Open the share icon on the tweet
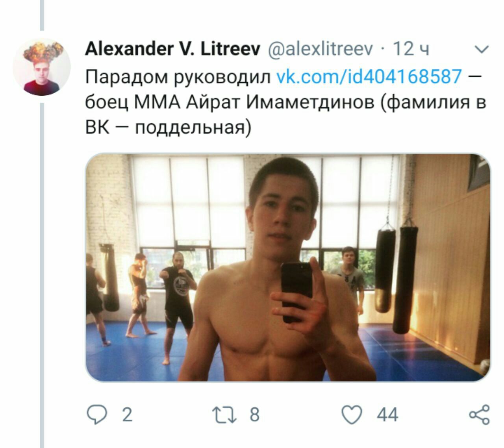 [x=480, y=415]
